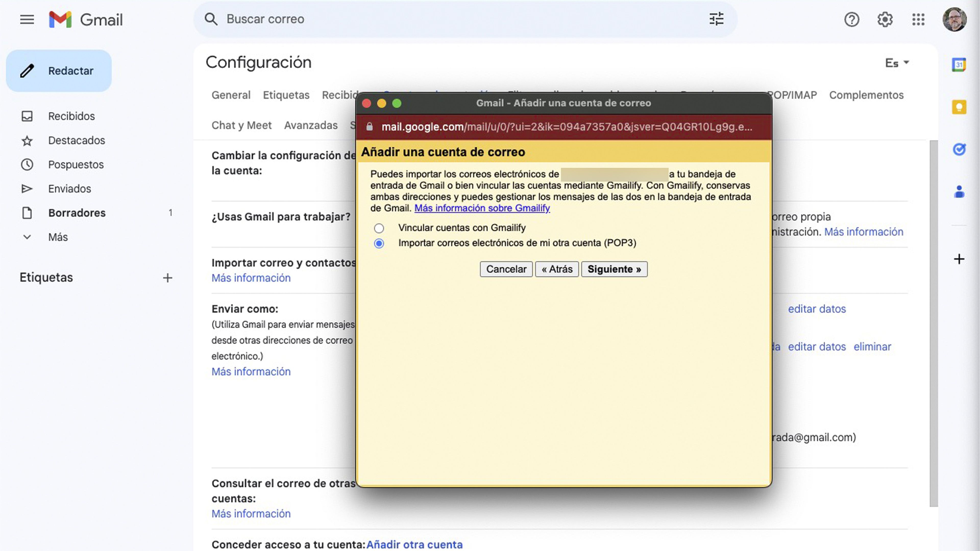Click the « Atrás button
This screenshot has width=980, height=551.
[x=557, y=269]
